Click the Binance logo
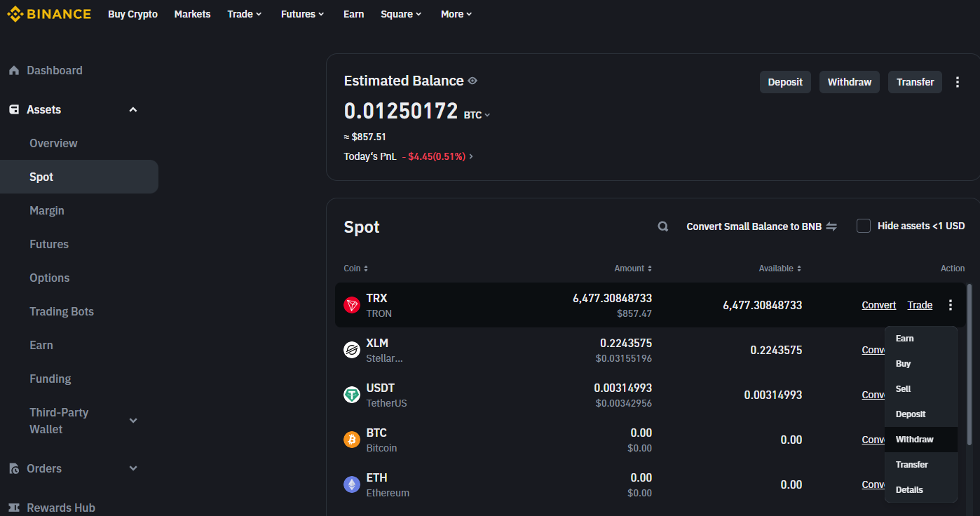Screen dimensions: 980x516 tap(49, 14)
